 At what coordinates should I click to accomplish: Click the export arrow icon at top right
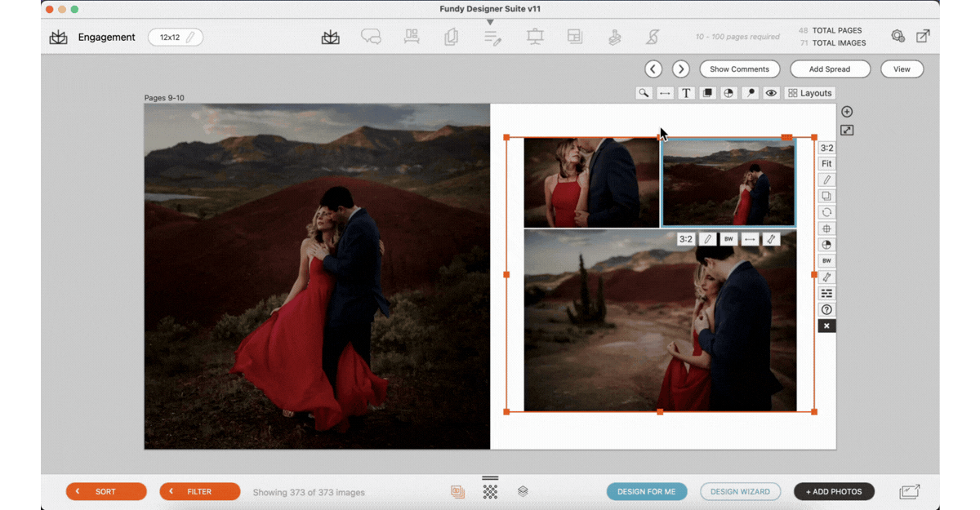click(x=923, y=36)
